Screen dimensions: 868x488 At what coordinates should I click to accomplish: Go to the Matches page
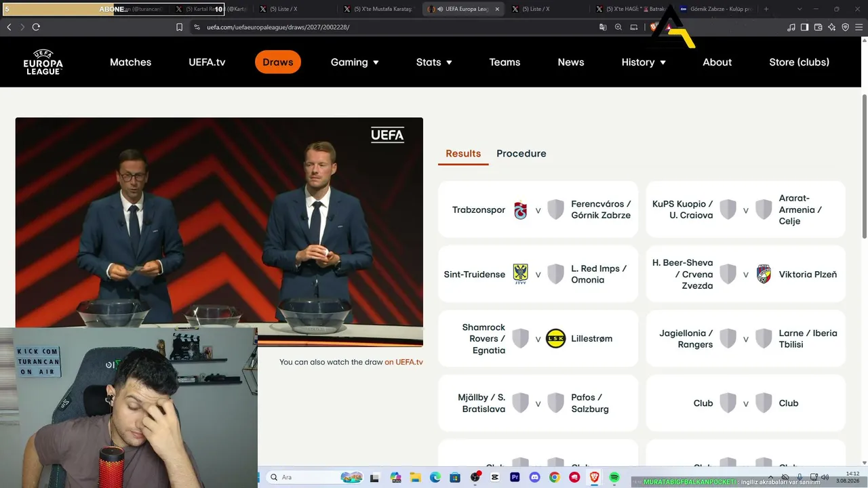point(130,62)
